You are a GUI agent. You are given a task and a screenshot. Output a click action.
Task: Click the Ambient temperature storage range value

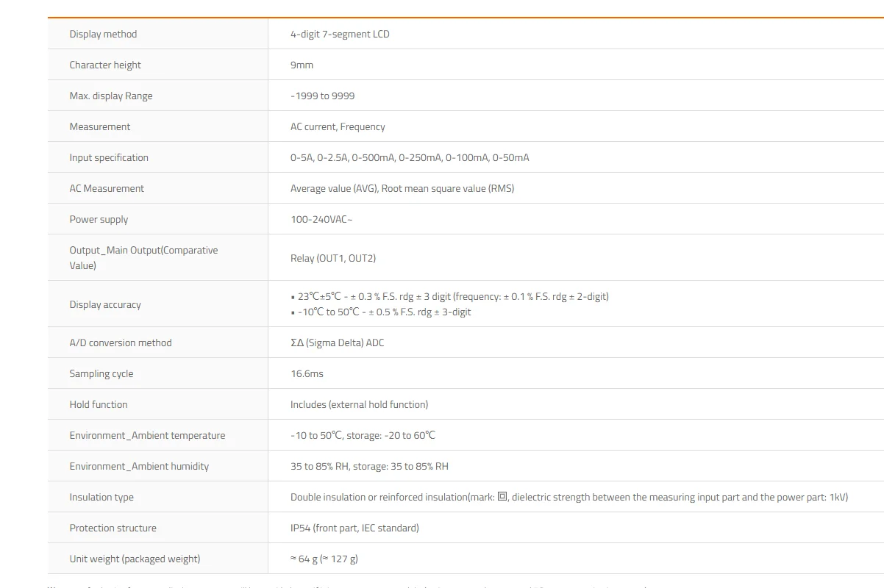(x=363, y=435)
